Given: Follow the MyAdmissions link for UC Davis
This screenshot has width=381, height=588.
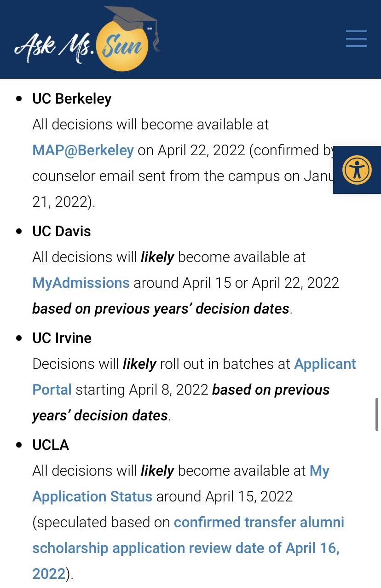Looking at the screenshot, I should (81, 283).
